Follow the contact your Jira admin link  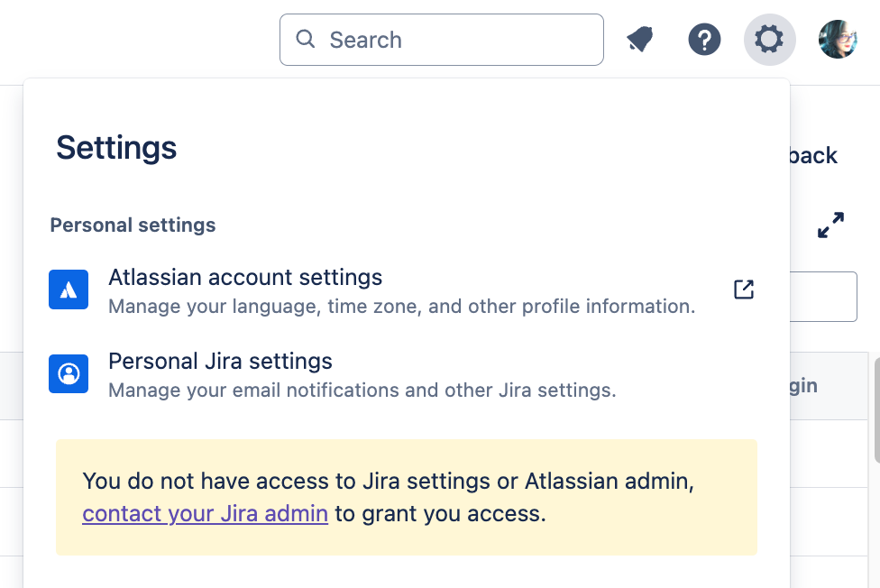point(205,514)
